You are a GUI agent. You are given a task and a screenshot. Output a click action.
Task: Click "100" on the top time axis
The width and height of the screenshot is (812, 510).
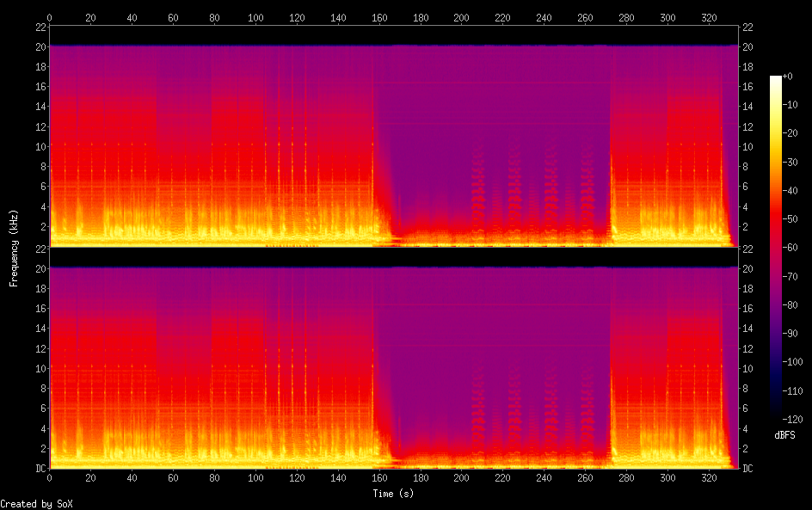[255, 17]
